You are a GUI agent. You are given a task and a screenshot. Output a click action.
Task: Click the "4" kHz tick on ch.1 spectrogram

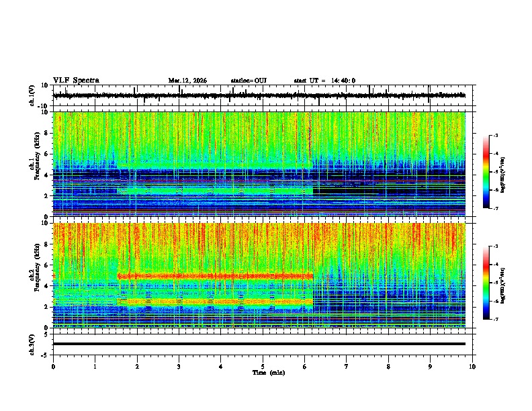(47, 175)
